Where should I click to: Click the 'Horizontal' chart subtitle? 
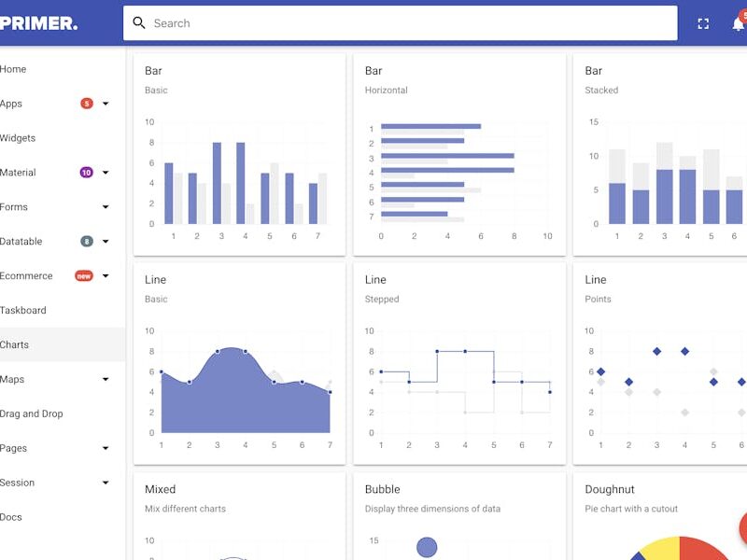[x=386, y=90]
